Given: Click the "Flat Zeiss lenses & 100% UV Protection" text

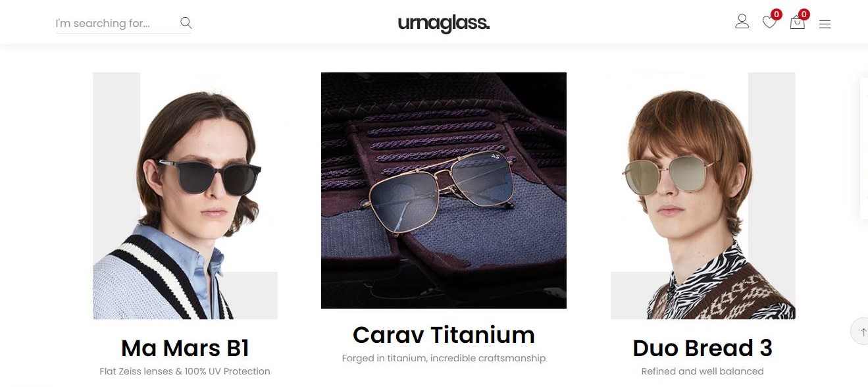Looking at the screenshot, I should [185, 371].
